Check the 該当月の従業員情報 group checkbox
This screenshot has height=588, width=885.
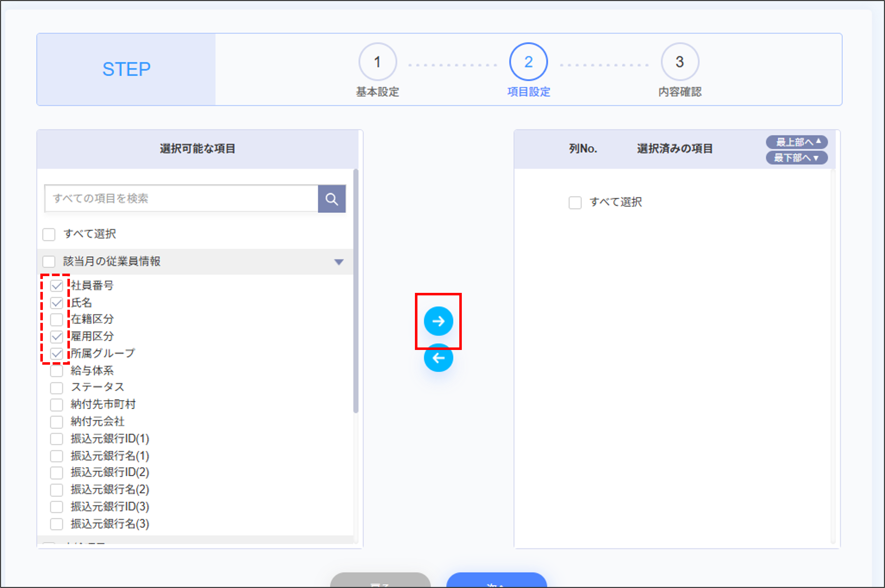coord(49,261)
